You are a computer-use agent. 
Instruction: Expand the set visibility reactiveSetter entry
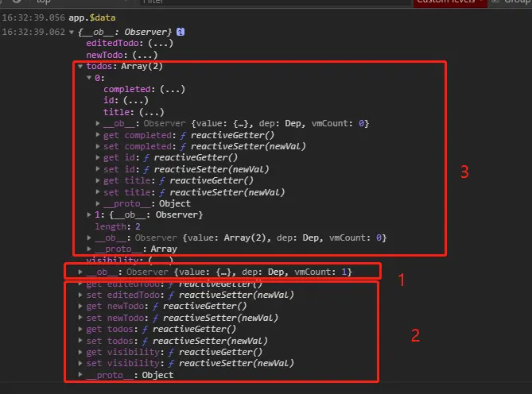click(80, 363)
